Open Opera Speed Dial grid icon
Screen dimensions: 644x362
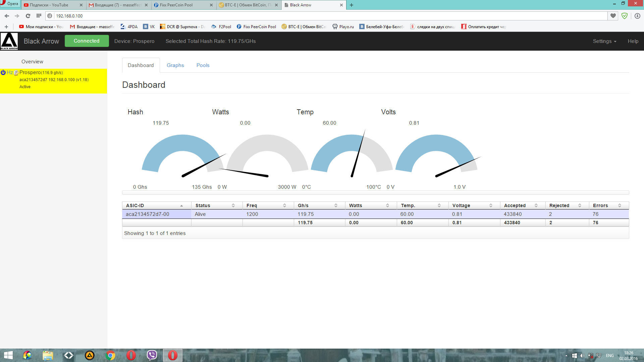pyautogui.click(x=39, y=16)
